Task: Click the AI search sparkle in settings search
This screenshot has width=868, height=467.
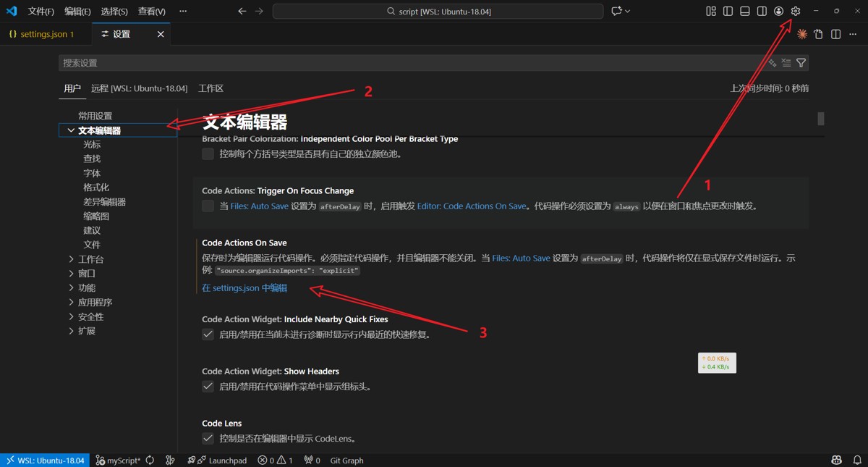Action: point(773,63)
